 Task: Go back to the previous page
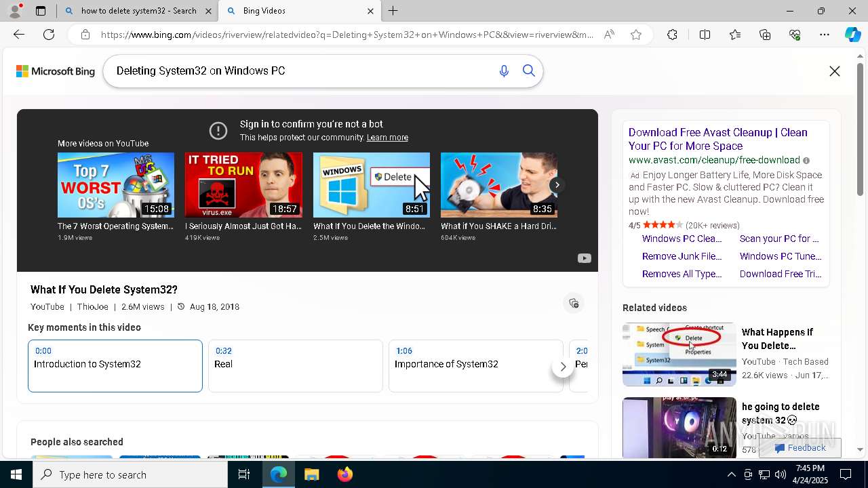(x=19, y=35)
